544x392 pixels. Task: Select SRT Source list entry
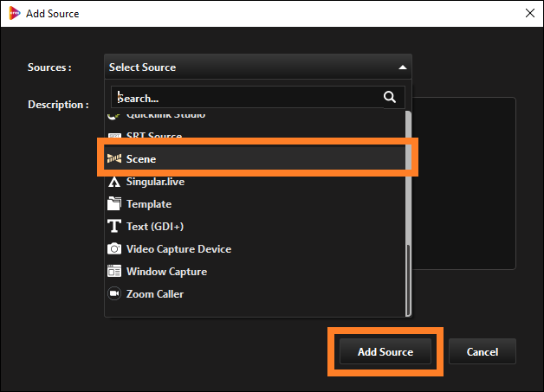[255, 136]
